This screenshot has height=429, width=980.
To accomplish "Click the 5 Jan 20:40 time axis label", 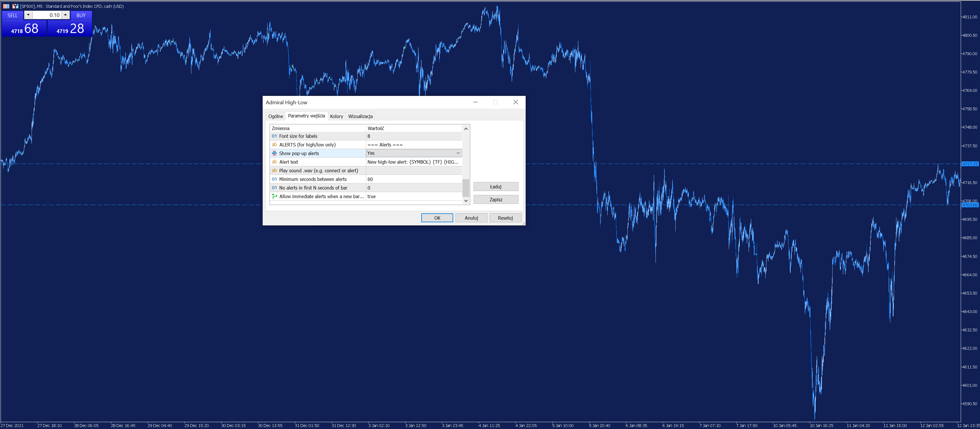I will click(599, 426).
